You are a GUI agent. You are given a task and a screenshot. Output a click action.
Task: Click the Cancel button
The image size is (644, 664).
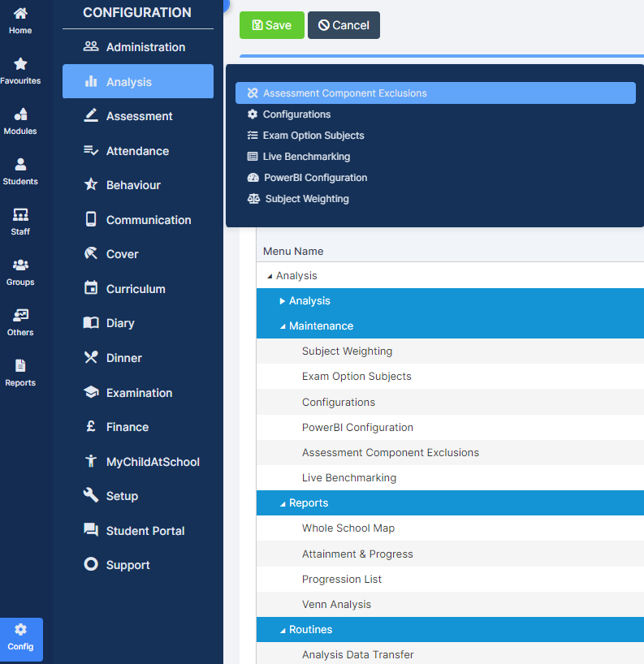344,25
